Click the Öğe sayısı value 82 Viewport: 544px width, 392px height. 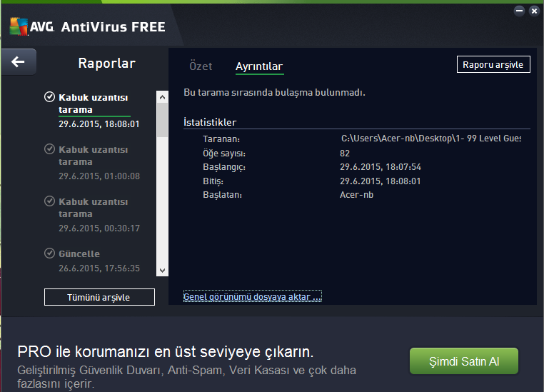click(345, 154)
